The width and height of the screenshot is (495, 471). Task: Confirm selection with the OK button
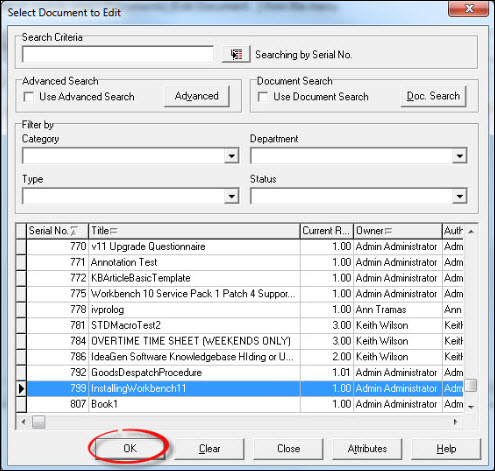click(130, 448)
